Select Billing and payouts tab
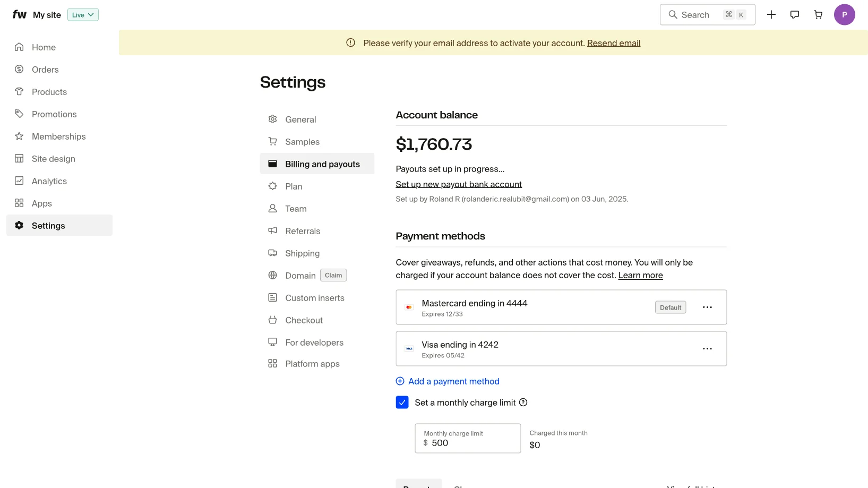868x488 pixels. coord(317,164)
